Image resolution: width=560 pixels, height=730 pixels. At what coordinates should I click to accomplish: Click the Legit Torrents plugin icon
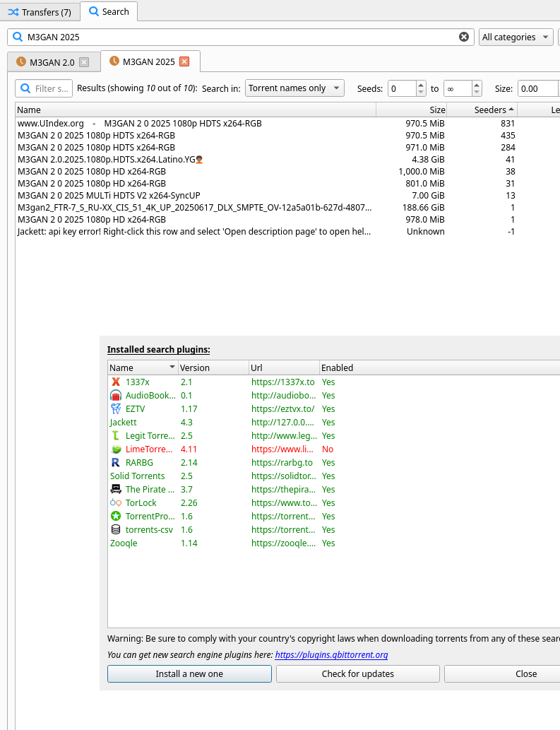(x=116, y=436)
